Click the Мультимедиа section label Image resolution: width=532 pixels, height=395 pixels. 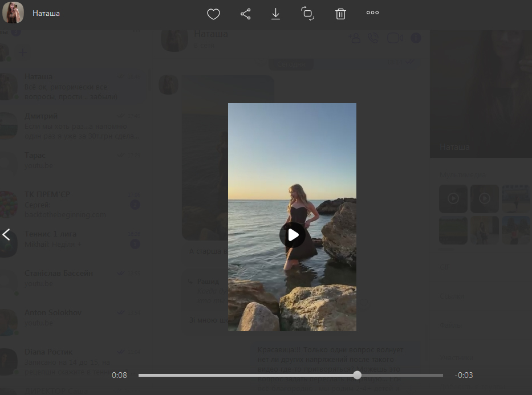coord(462,175)
